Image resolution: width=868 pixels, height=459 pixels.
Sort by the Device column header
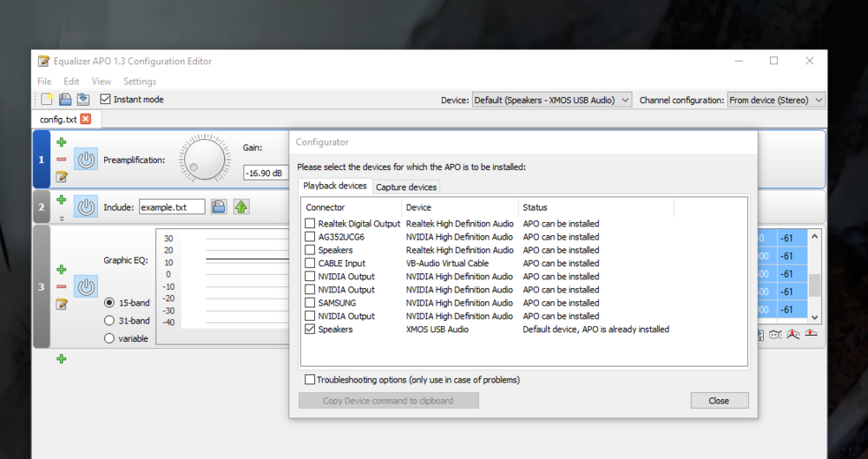[460, 207]
